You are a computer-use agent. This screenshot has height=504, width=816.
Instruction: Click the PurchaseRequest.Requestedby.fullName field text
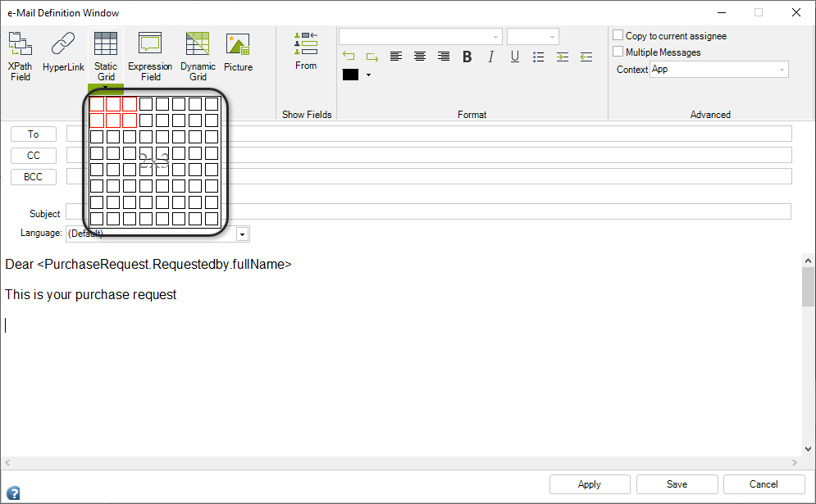[x=165, y=264]
